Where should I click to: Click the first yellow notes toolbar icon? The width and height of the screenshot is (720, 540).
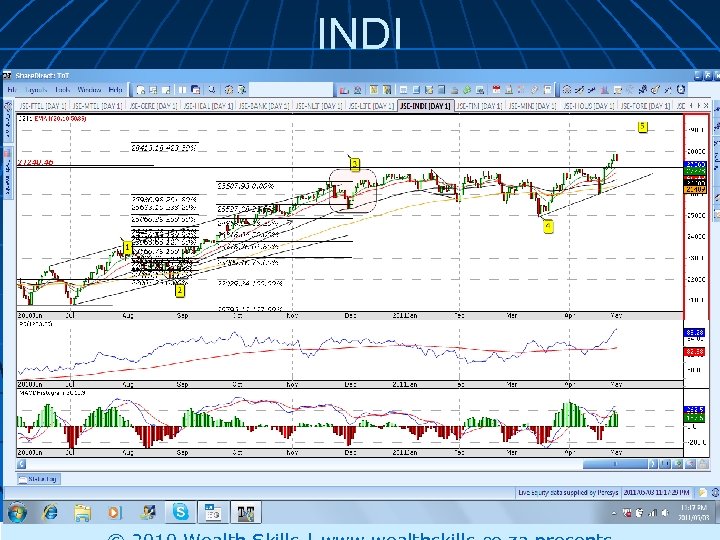click(x=373, y=90)
